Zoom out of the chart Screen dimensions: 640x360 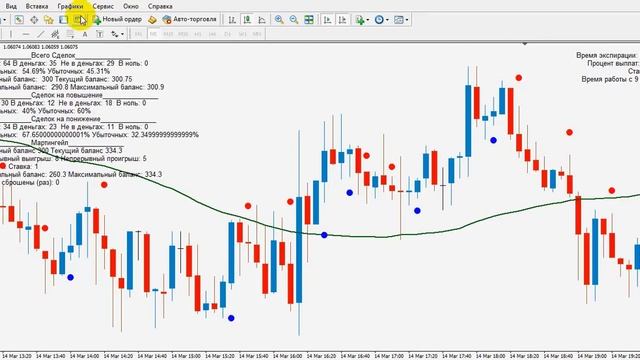294,20
